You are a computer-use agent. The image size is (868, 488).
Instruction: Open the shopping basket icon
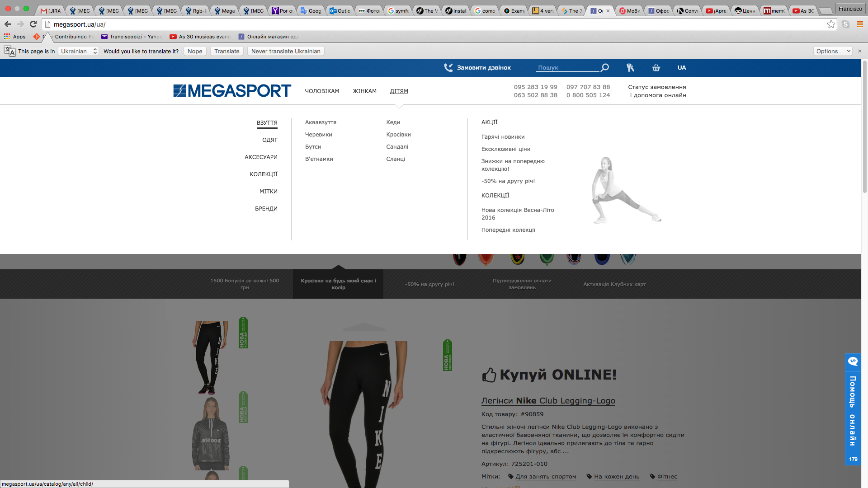[656, 68]
